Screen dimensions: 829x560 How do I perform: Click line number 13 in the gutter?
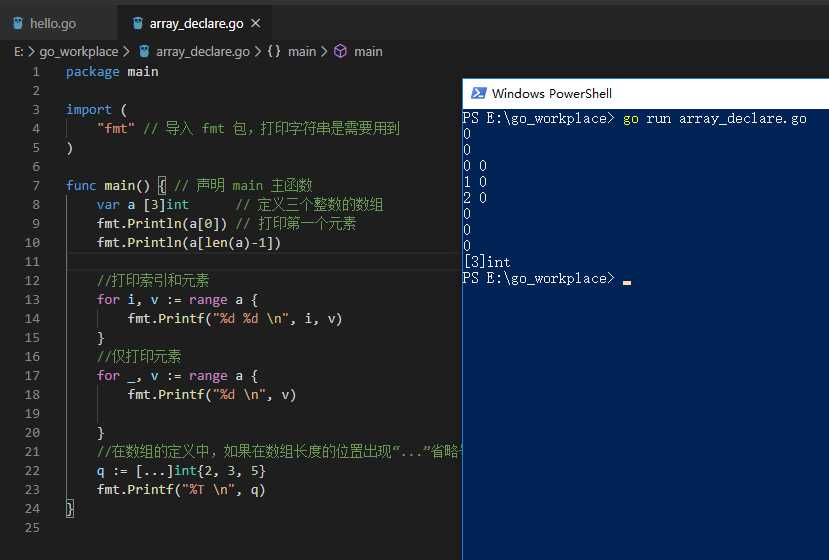point(32,299)
